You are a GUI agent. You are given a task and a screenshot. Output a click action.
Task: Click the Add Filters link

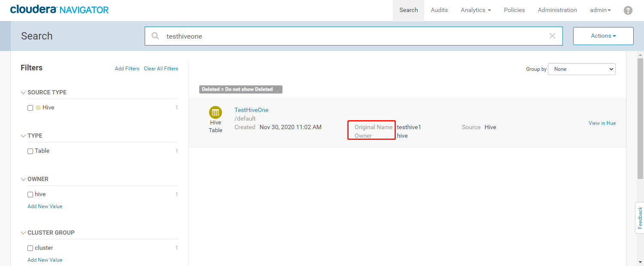click(x=127, y=69)
